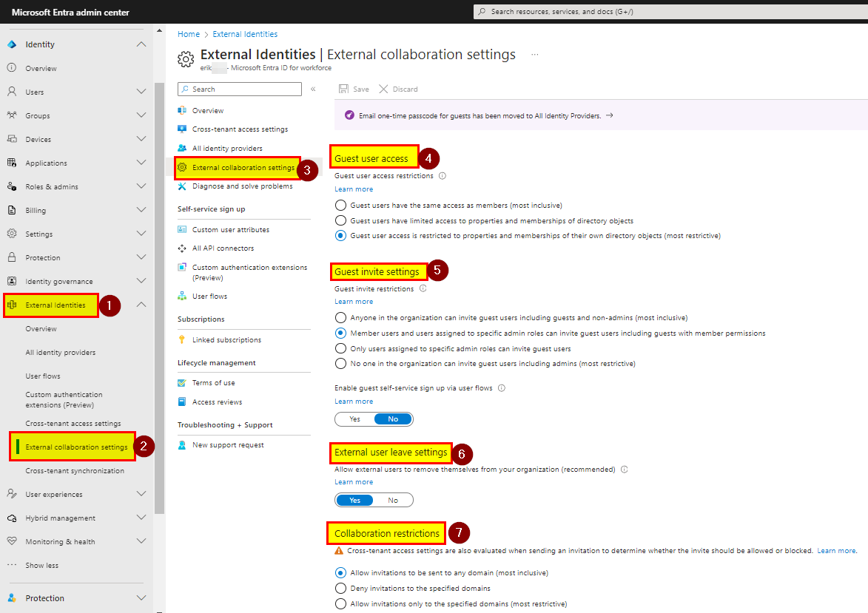Select 'Only users assigned to specific admin roles' option
Image resolution: width=868 pixels, height=613 pixels.
click(x=340, y=348)
